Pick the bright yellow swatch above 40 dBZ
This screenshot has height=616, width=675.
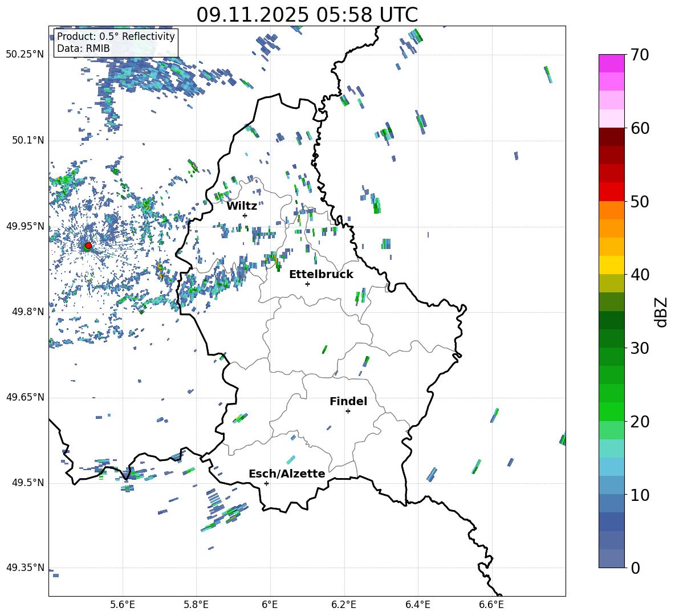pos(612,265)
